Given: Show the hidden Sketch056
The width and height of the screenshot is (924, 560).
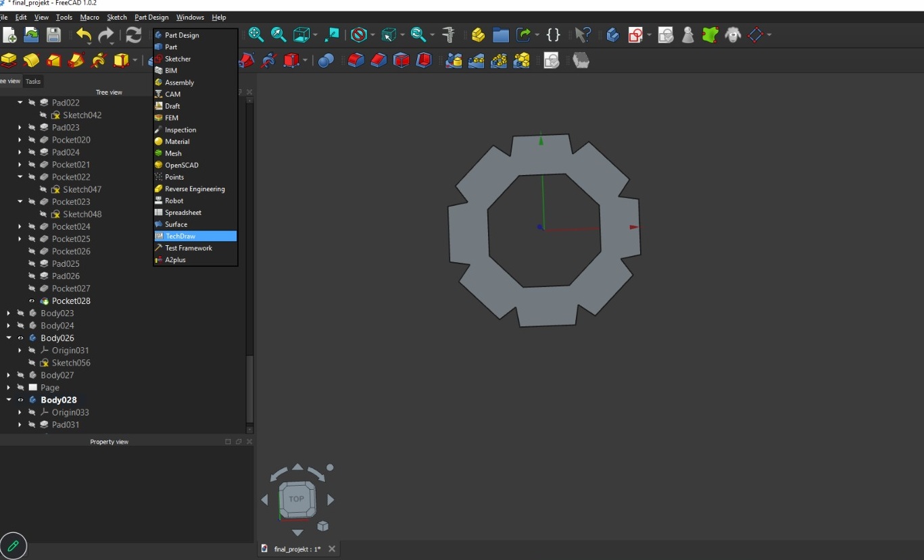Looking at the screenshot, I should [32, 363].
